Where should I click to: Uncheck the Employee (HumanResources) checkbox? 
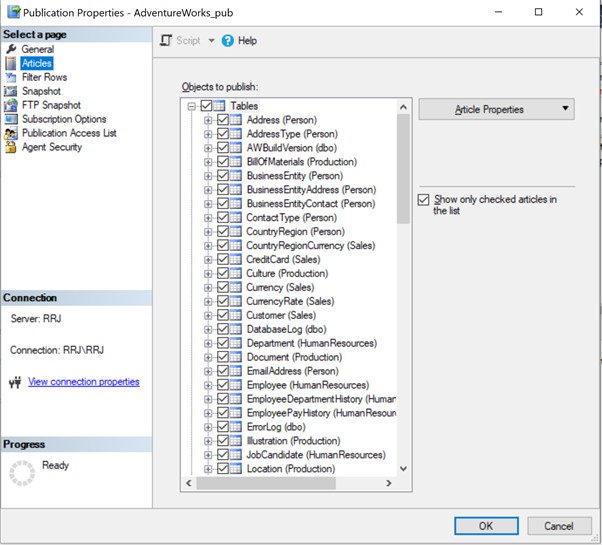point(223,385)
